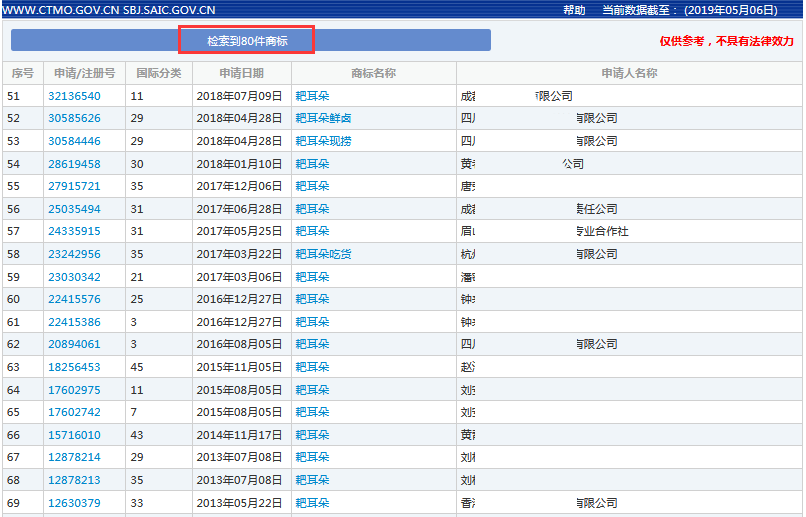Open trademark 耙耳朵 in row 60

[x=313, y=299]
